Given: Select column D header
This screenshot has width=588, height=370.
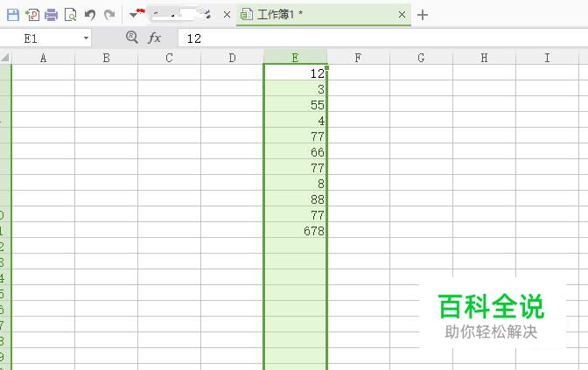Looking at the screenshot, I should coord(233,58).
